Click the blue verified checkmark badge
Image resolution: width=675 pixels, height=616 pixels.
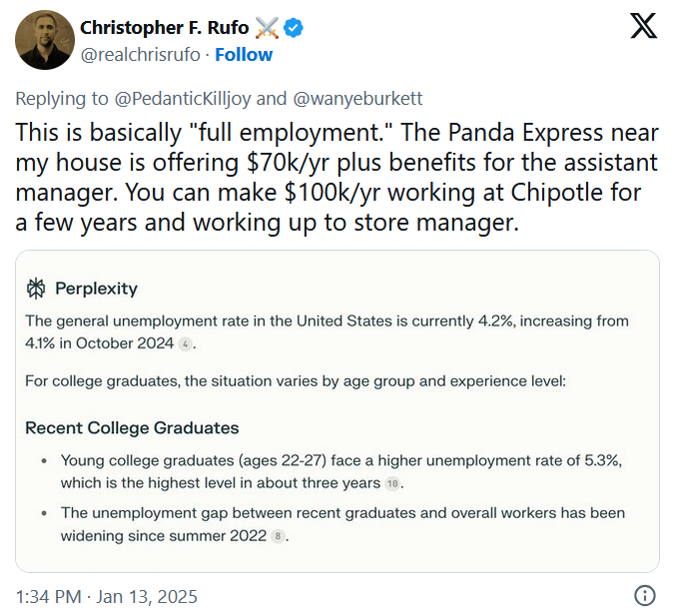pyautogui.click(x=294, y=28)
